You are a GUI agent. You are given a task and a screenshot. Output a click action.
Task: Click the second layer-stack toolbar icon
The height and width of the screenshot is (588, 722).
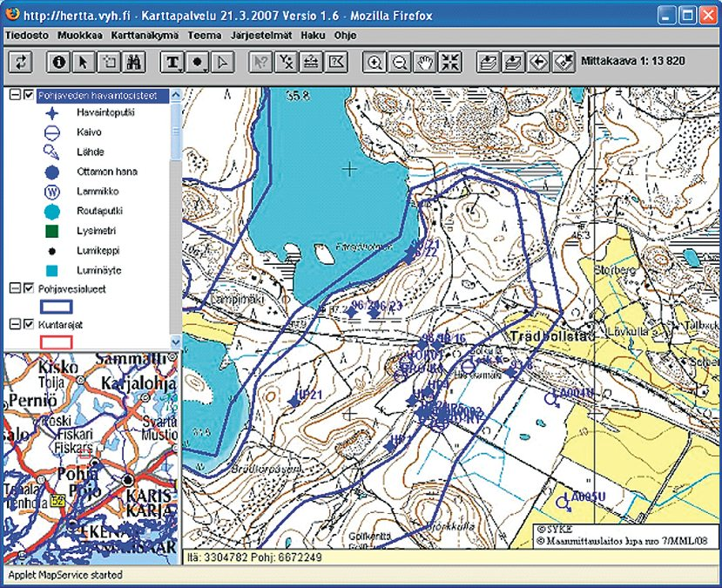coord(513,62)
